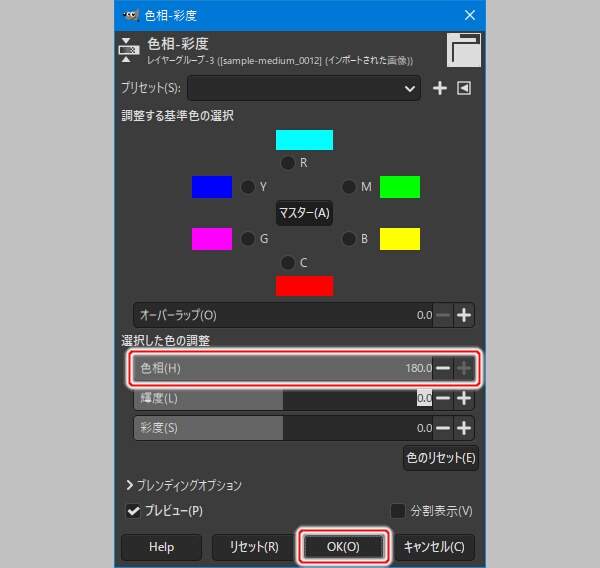Select the R primary color radio button
Image resolution: width=600 pixels, height=568 pixels.
pos(288,163)
